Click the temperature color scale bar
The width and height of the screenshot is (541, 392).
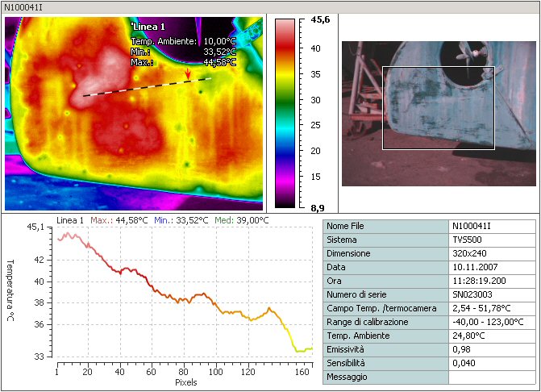[285, 112]
